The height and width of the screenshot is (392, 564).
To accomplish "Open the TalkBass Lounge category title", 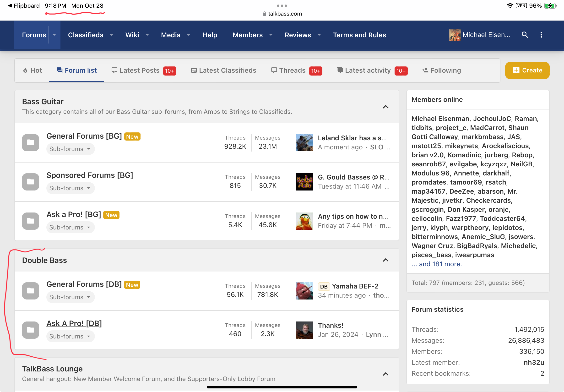I will [52, 369].
